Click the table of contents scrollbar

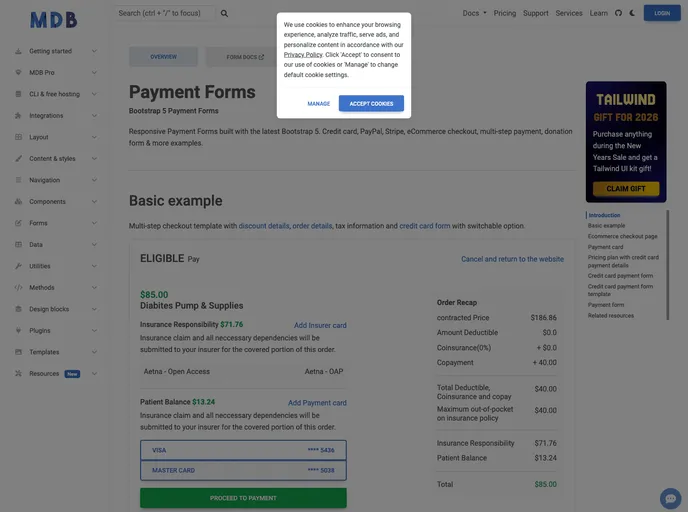click(x=667, y=265)
